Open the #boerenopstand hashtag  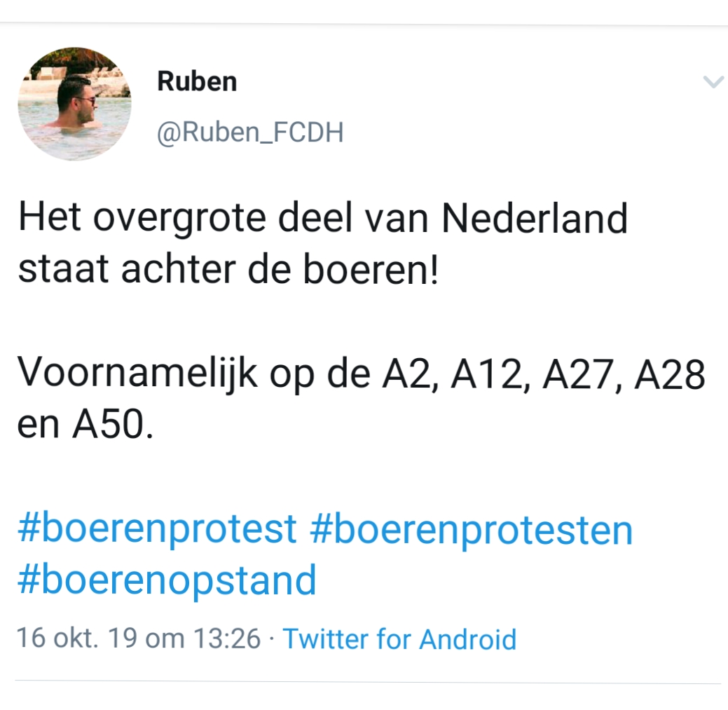[167, 580]
